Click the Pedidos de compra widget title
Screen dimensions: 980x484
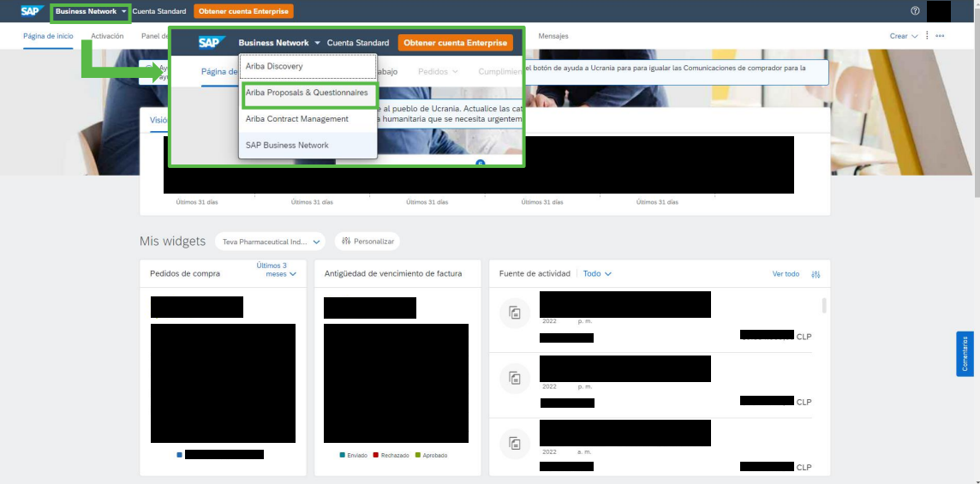[x=185, y=274]
